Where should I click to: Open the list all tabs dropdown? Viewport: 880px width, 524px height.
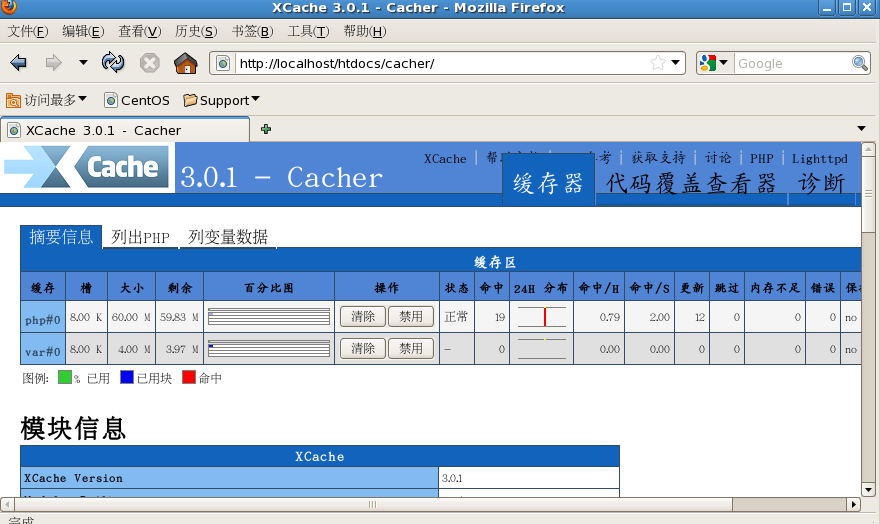[861, 129]
